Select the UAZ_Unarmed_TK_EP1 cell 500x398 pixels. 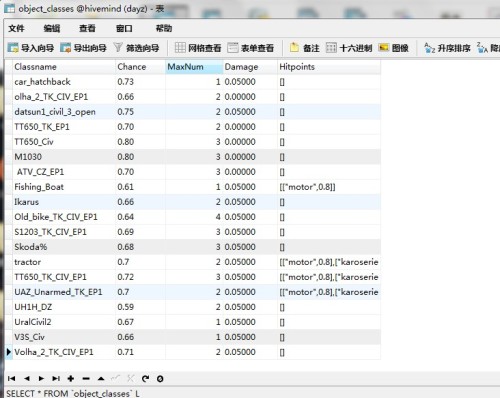(64, 292)
